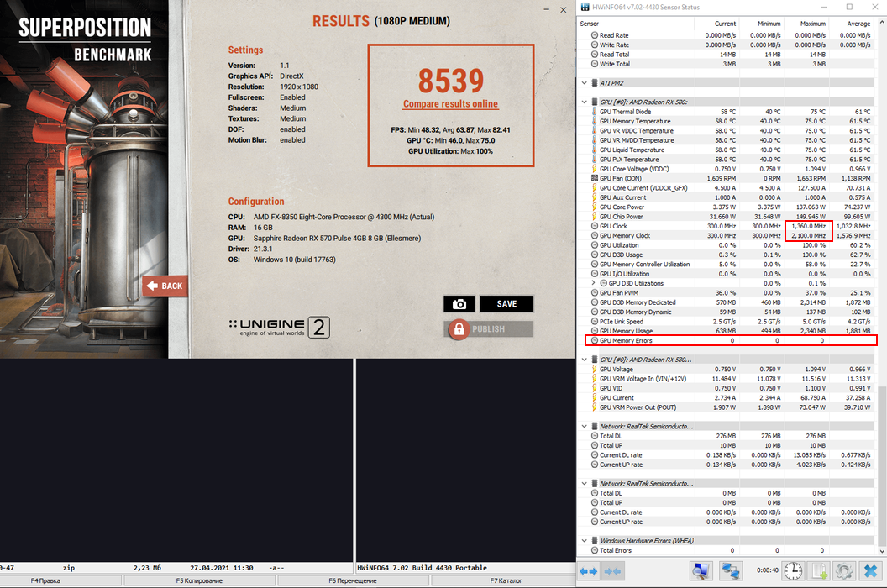The height and width of the screenshot is (588, 887).
Task: Click F6 Перемещение function key button
Action: pos(353,580)
